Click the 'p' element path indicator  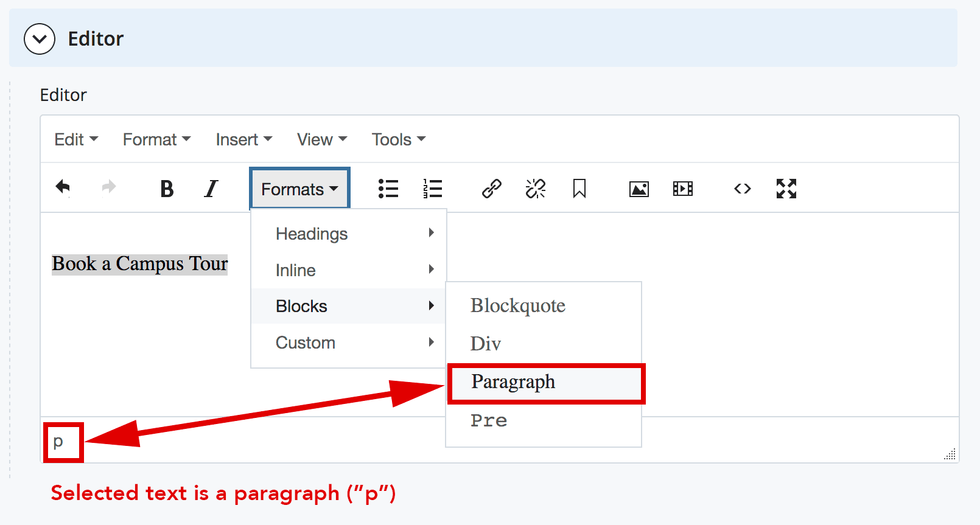click(x=58, y=441)
